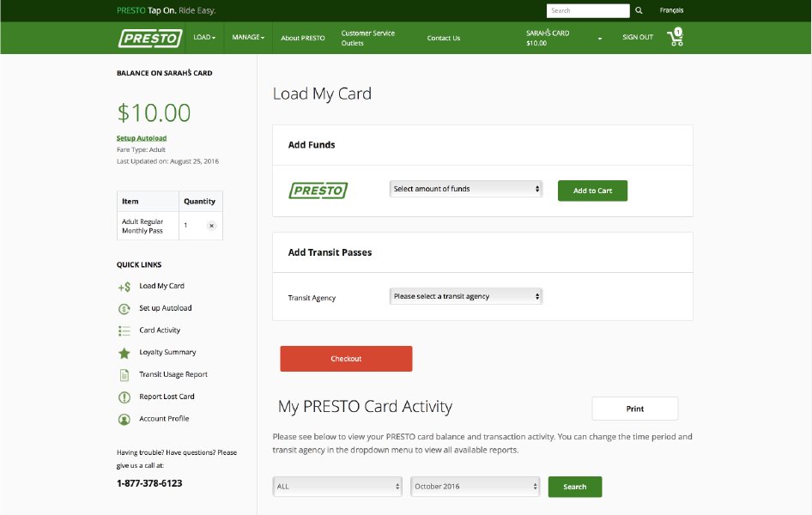Open the Card Activity quick link
The width and height of the screenshot is (812, 515).
[x=160, y=330]
